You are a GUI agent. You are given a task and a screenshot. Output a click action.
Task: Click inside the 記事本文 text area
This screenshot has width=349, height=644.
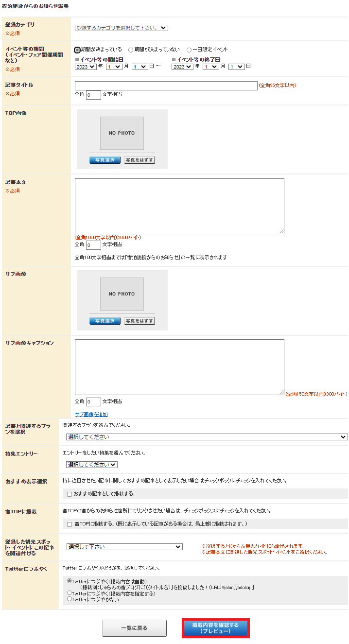179,206
